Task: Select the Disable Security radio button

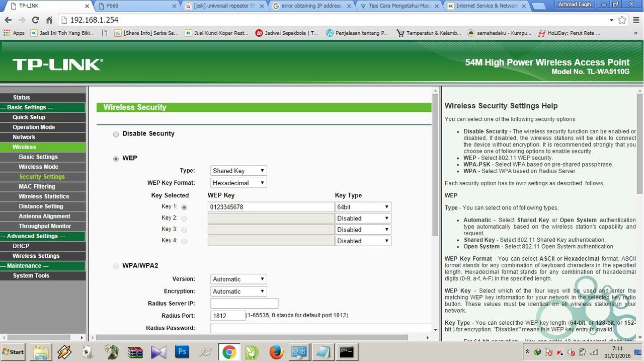Action: point(116,134)
